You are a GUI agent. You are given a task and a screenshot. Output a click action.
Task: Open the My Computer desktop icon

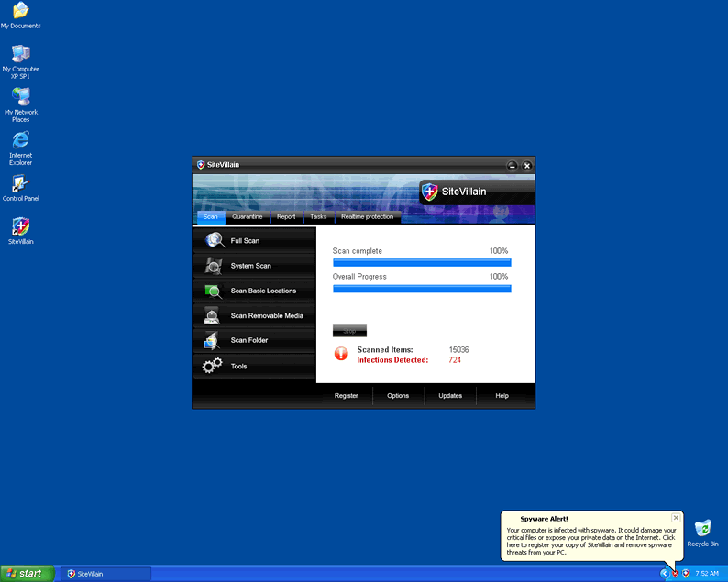(20, 54)
